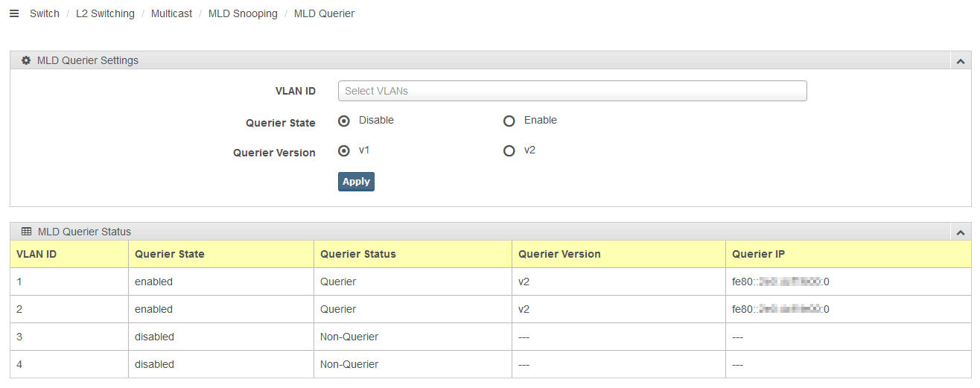Open the MLD Snooping breadcrumb item
This screenshot has width=980, height=388.
point(243,14)
